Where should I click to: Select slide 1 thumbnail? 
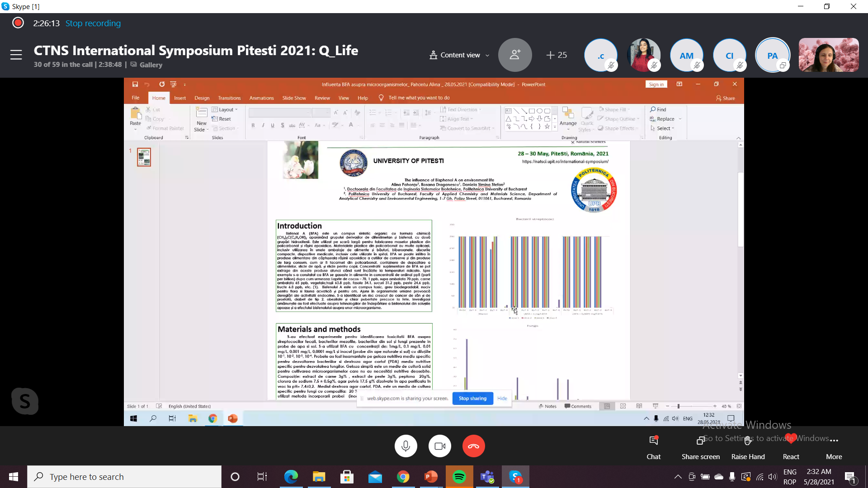pos(144,157)
